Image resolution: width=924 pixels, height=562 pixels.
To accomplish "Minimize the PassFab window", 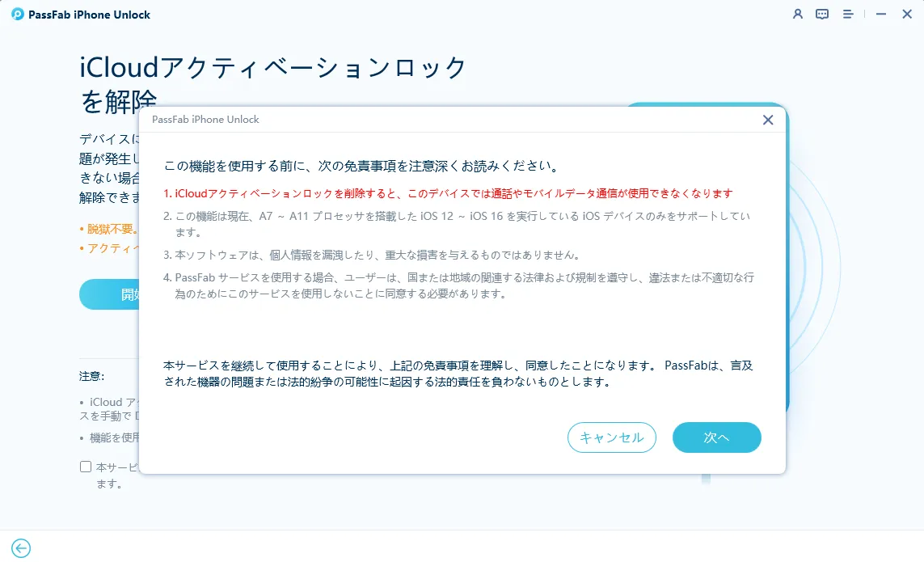I will coord(881,15).
